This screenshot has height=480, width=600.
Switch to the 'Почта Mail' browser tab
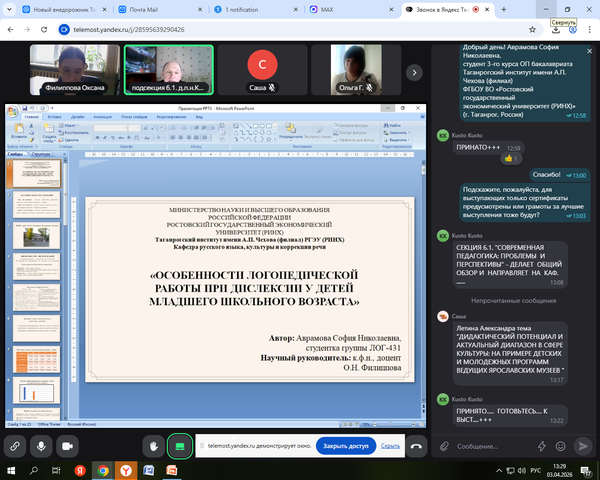pyautogui.click(x=158, y=7)
